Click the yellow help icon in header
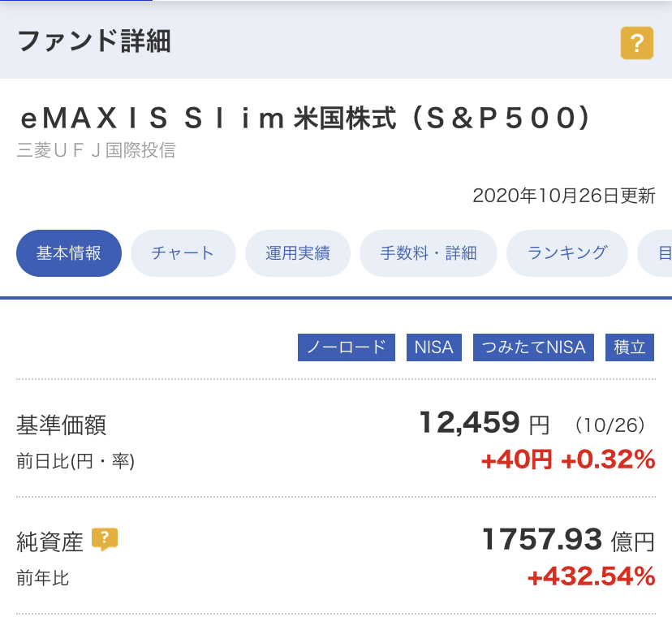 [x=637, y=43]
